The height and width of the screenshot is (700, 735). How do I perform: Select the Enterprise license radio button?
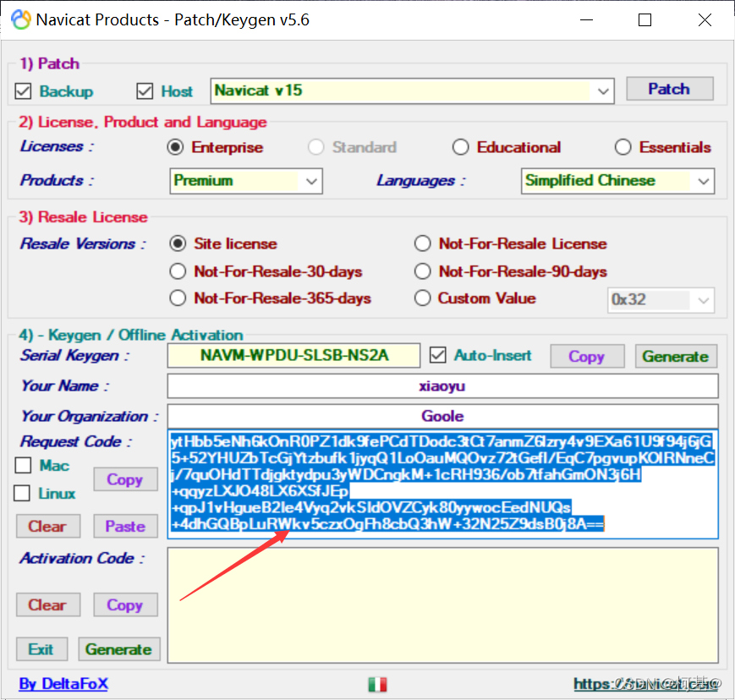click(x=175, y=147)
